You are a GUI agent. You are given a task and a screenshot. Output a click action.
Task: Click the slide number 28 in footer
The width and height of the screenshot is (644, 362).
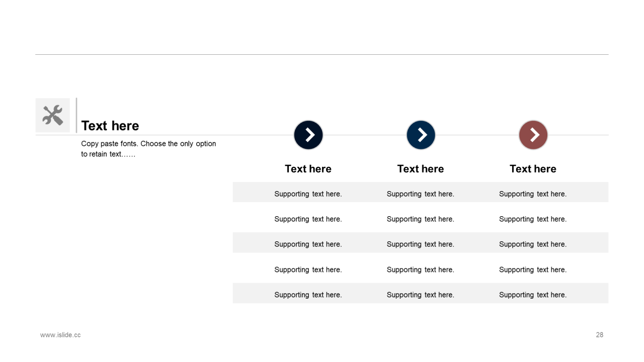tap(599, 335)
